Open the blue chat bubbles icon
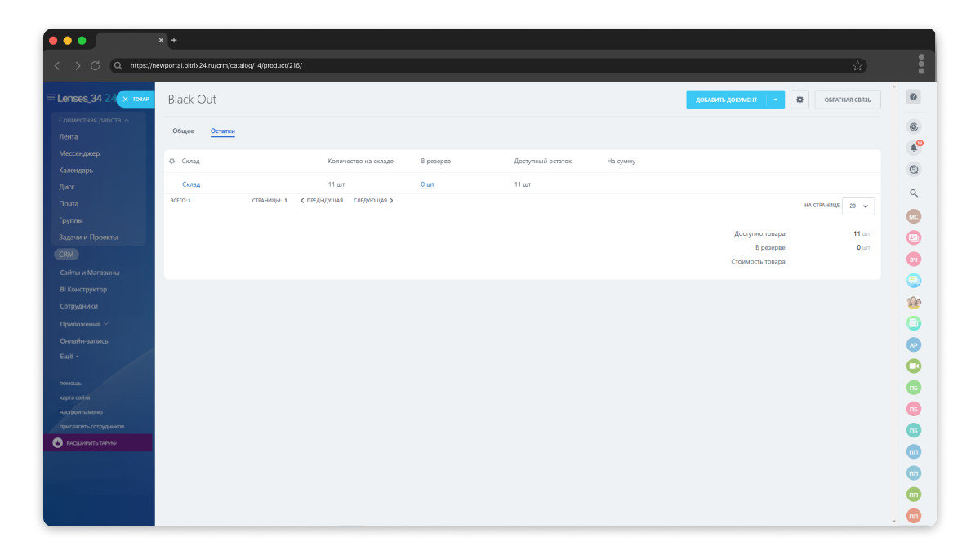This screenshot has width=980, height=555. coord(914,281)
